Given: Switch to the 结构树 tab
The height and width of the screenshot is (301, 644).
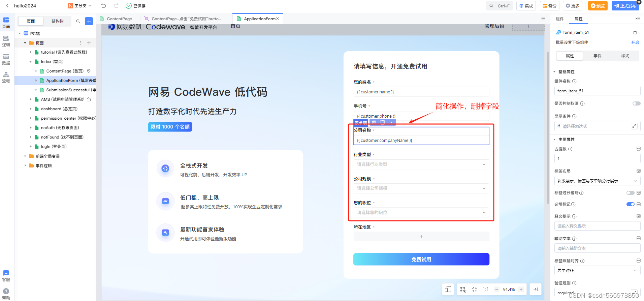Looking at the screenshot, I should point(58,21).
